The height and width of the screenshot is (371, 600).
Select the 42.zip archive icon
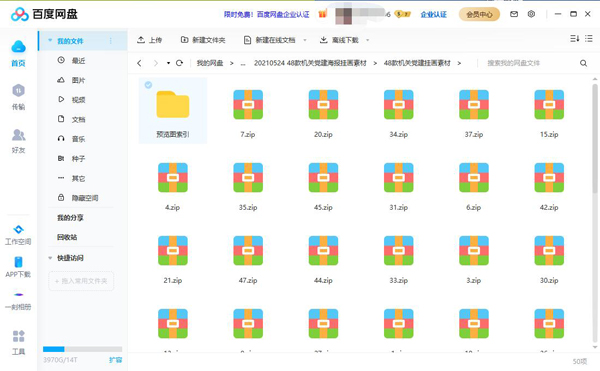tap(549, 177)
